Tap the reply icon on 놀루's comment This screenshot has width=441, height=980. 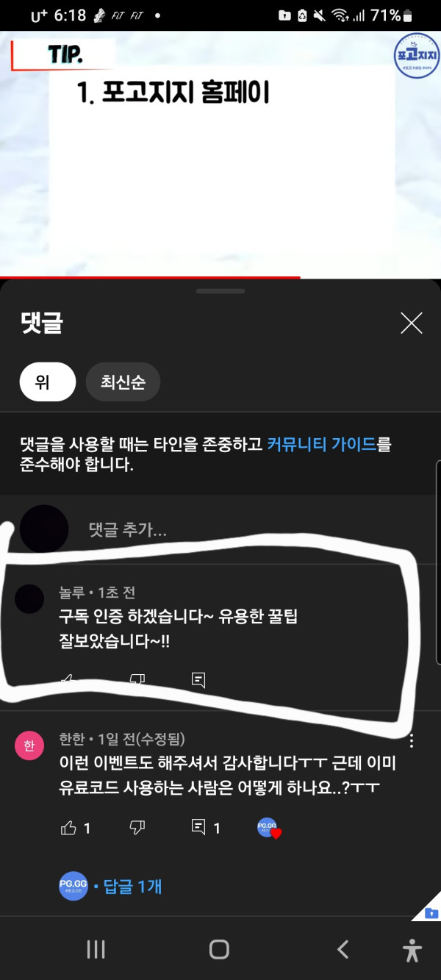198,679
